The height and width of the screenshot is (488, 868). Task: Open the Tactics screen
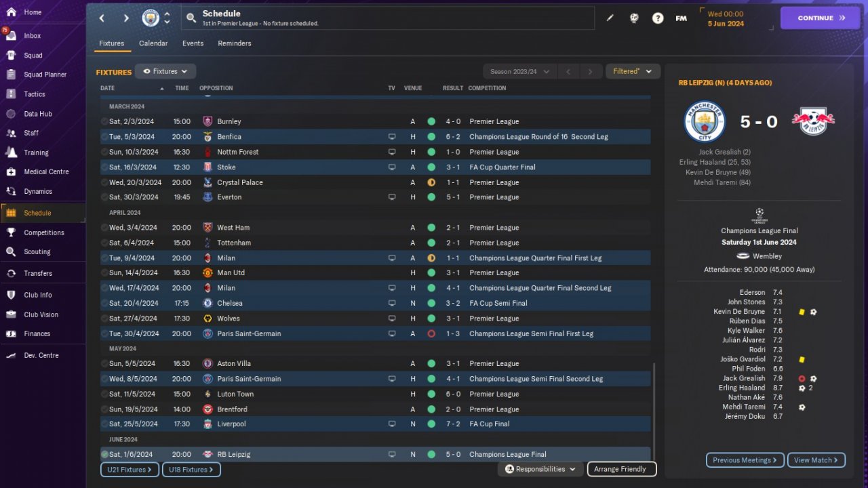point(35,94)
